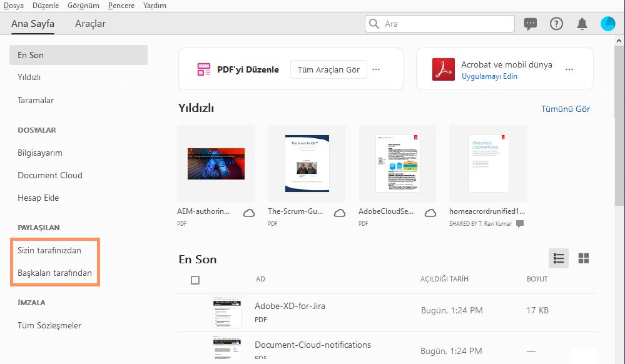This screenshot has width=625, height=364.
Task: Click the Ara search field
Action: (x=440, y=24)
